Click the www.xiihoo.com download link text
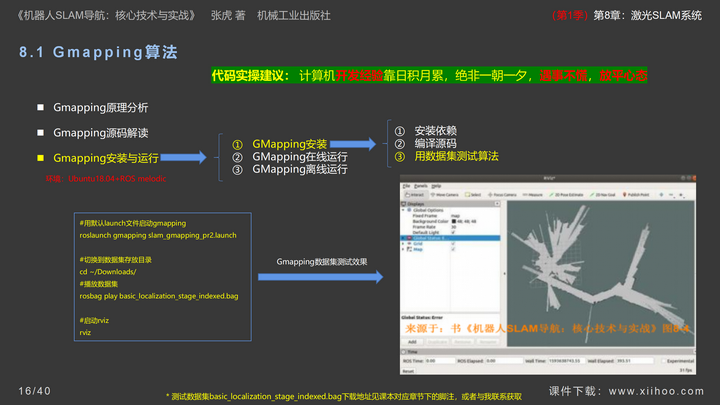The height and width of the screenshot is (405, 720). coord(656,391)
